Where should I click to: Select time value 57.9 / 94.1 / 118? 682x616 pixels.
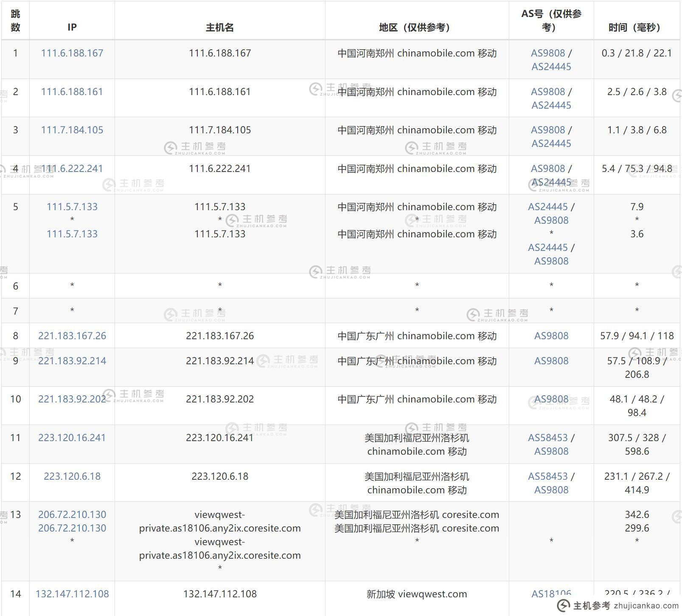click(x=637, y=336)
